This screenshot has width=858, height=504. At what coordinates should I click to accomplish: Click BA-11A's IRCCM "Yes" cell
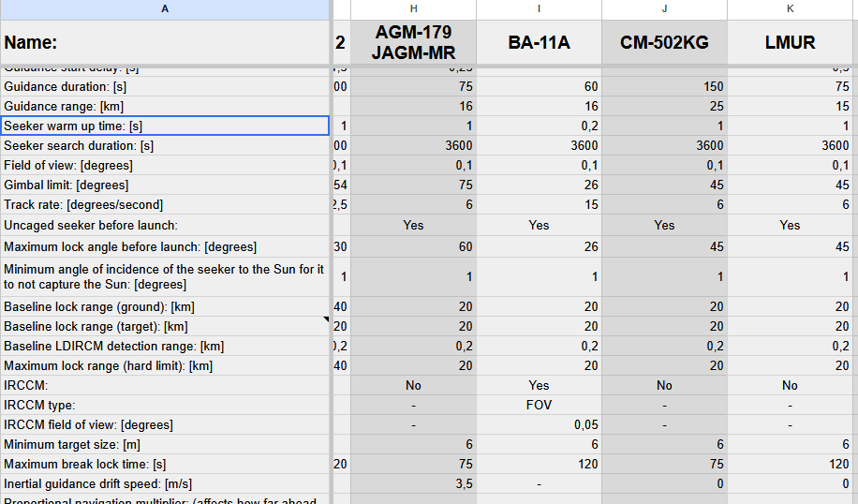pos(539,385)
